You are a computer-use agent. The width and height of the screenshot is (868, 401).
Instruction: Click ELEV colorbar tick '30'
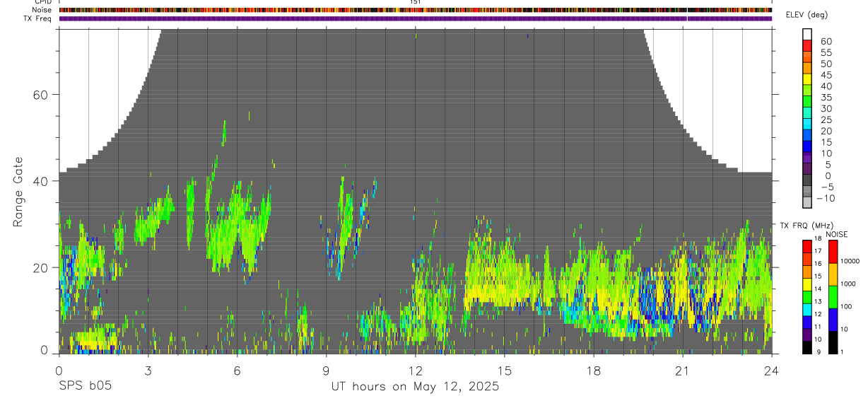pyautogui.click(x=826, y=109)
